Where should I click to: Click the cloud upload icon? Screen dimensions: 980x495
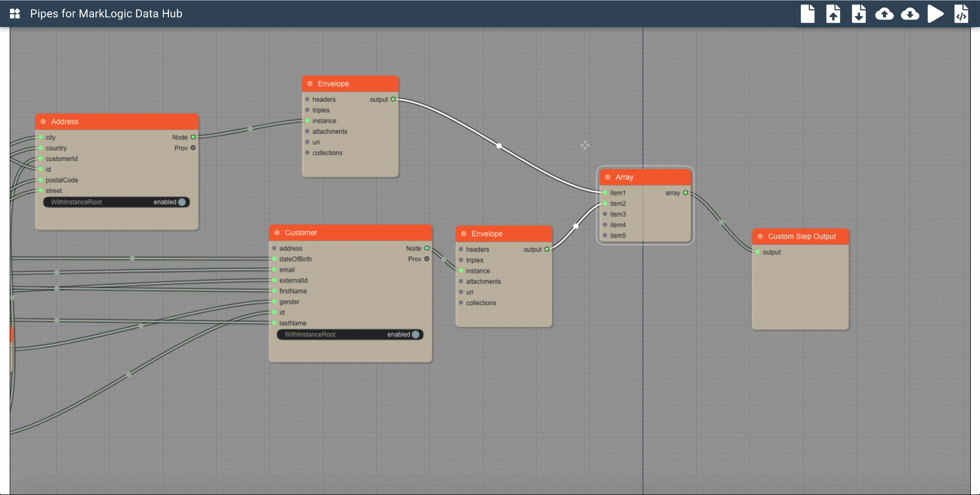tap(884, 14)
